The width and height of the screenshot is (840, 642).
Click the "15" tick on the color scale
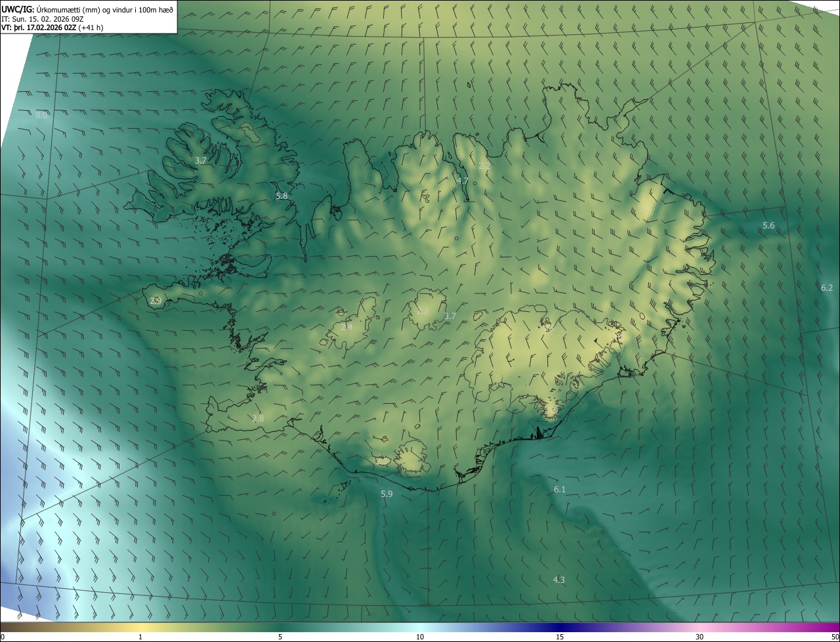560,637
